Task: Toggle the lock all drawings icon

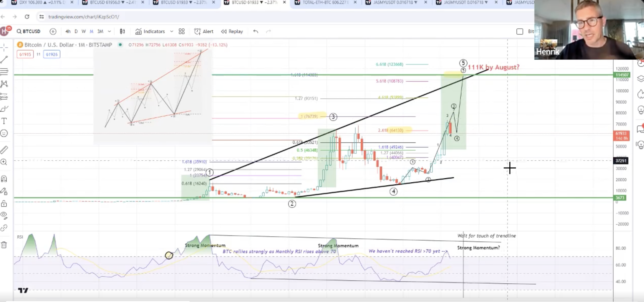Action: click(4, 204)
